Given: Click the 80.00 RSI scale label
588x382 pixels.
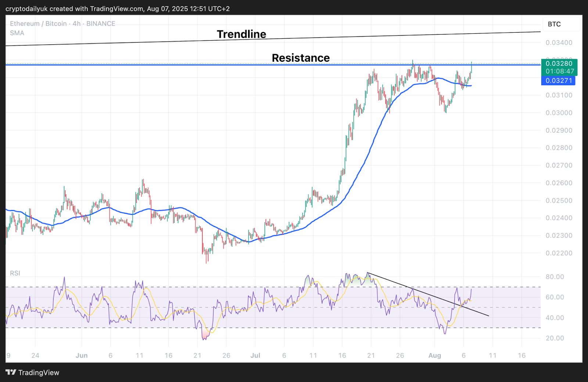Looking at the screenshot, I should tap(555, 277).
